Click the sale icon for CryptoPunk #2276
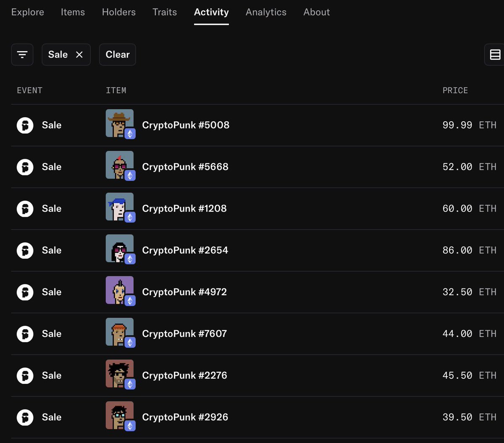Viewport: 504px width, 443px height. 25,375
